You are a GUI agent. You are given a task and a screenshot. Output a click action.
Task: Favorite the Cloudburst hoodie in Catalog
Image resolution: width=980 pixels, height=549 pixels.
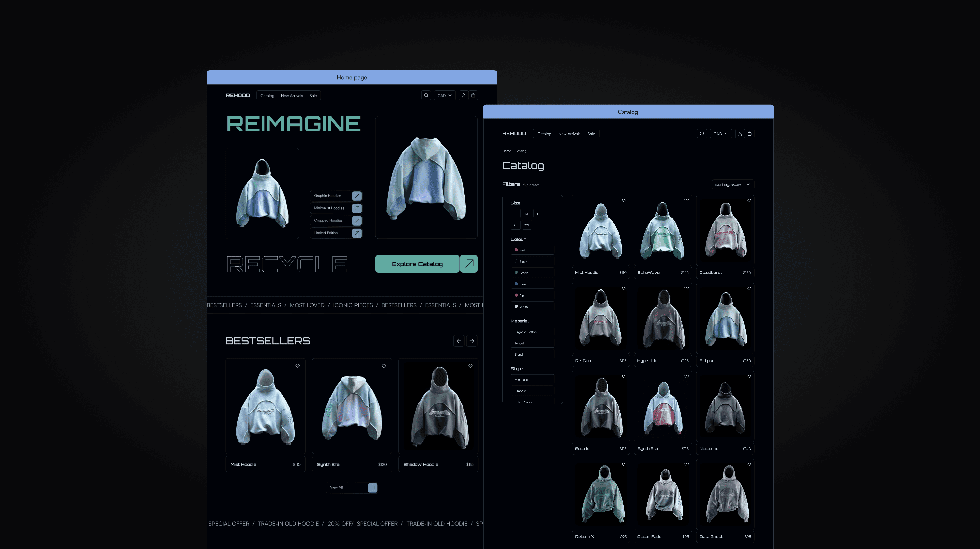click(x=748, y=200)
